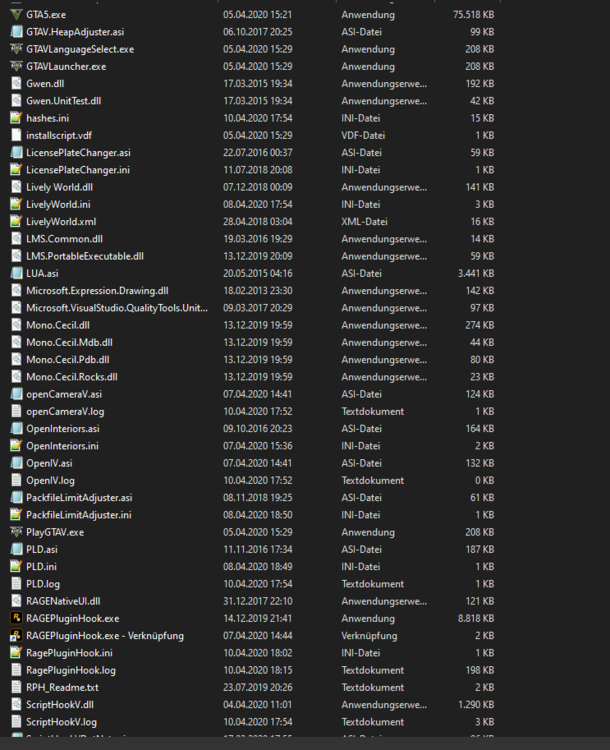This screenshot has width=610, height=750.
Task: Select the file name Microsoft.Expression.Drawing.dll
Action: coord(97,290)
